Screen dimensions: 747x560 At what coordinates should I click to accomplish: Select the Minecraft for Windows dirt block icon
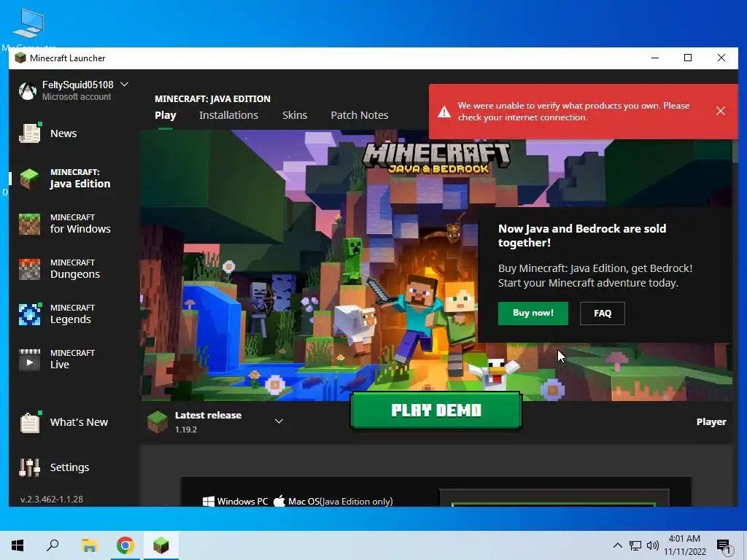(x=29, y=224)
